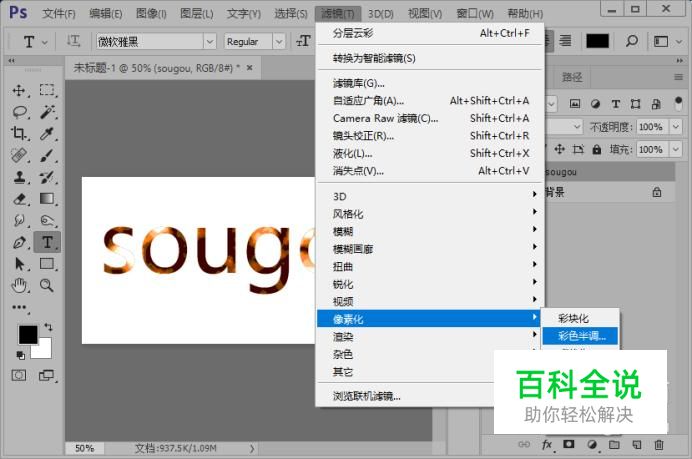Screen dimensions: 692x459
Task: Select the Hand tool
Action: tap(19, 286)
